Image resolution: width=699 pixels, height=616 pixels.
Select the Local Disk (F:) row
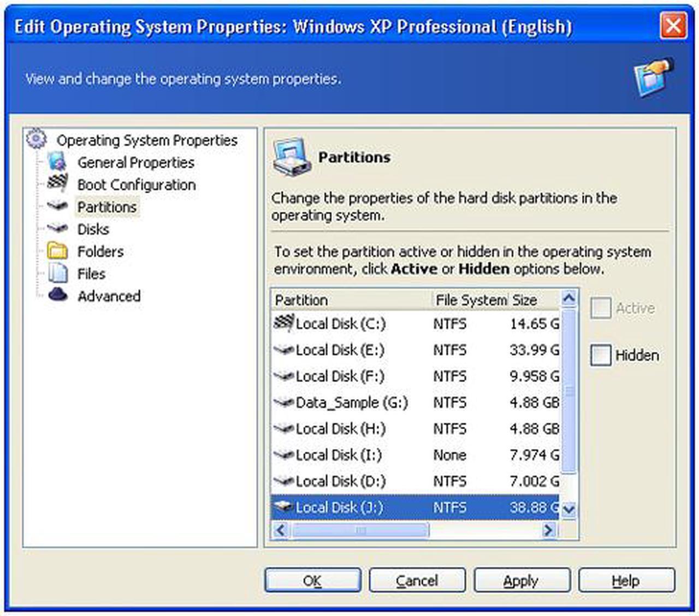coord(416,376)
